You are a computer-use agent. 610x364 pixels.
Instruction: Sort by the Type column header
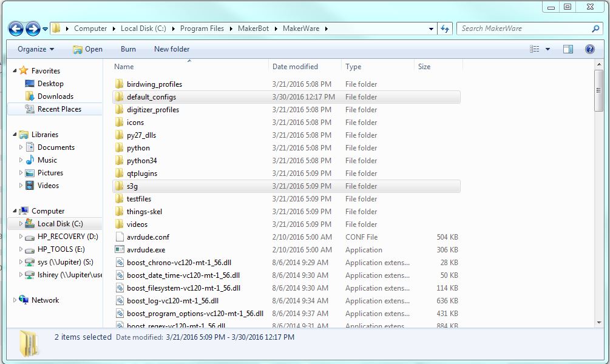tap(353, 67)
